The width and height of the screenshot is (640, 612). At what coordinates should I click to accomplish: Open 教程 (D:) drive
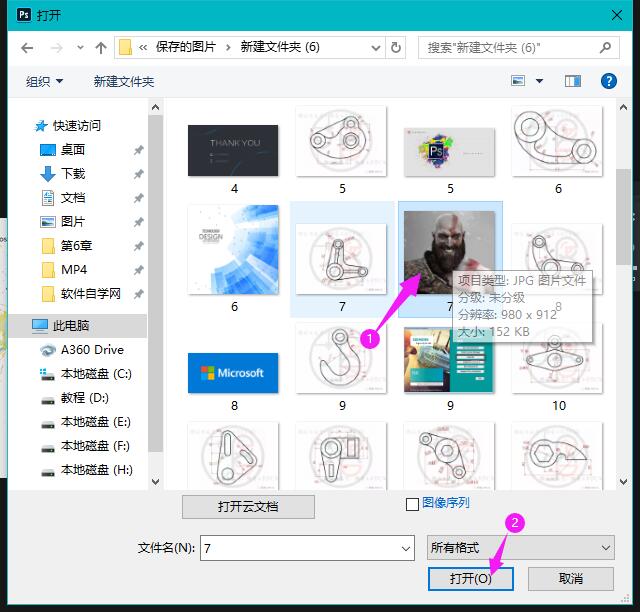click(84, 398)
